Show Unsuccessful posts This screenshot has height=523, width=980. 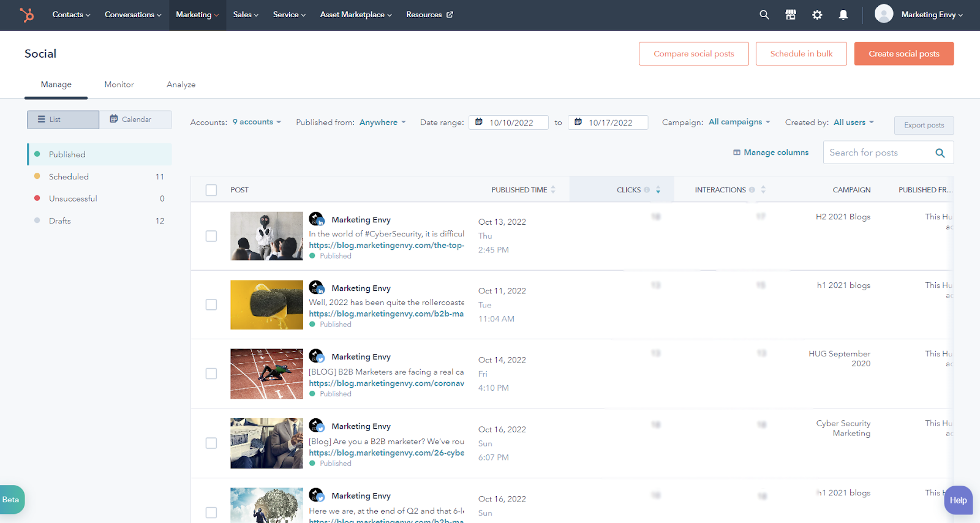99,198
